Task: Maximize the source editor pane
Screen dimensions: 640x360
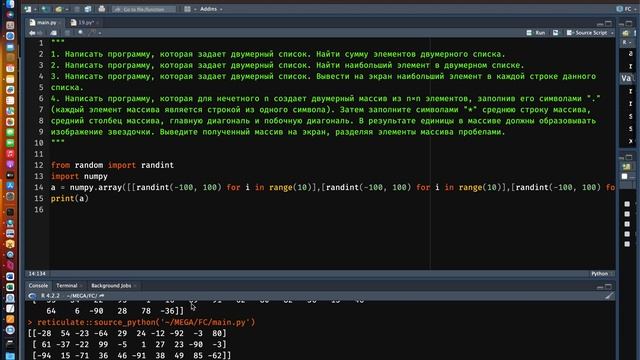Action: [x=608, y=24]
